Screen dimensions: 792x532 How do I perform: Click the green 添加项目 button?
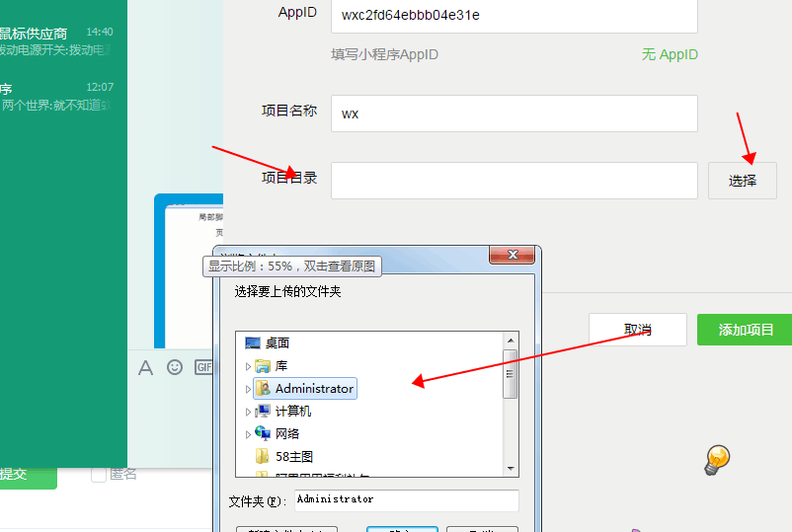pyautogui.click(x=746, y=330)
